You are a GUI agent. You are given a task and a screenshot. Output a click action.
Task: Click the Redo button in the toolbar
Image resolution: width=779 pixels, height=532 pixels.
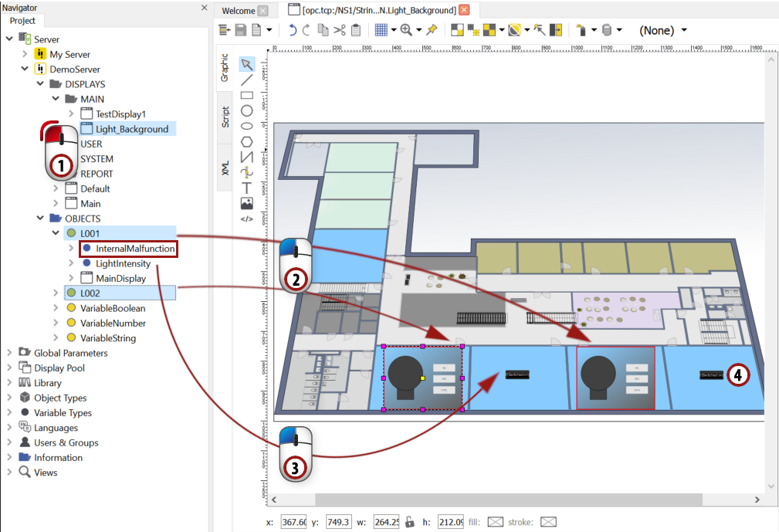pos(306,30)
